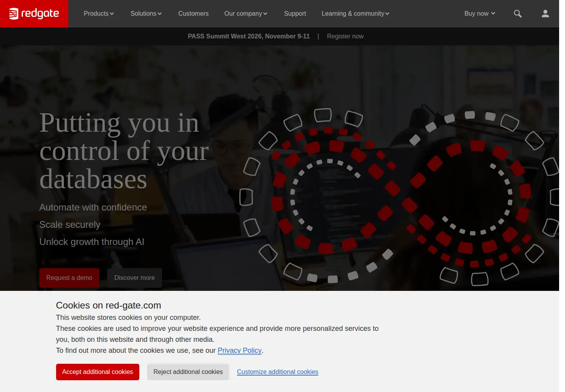Accept additional cookies

pos(98,372)
